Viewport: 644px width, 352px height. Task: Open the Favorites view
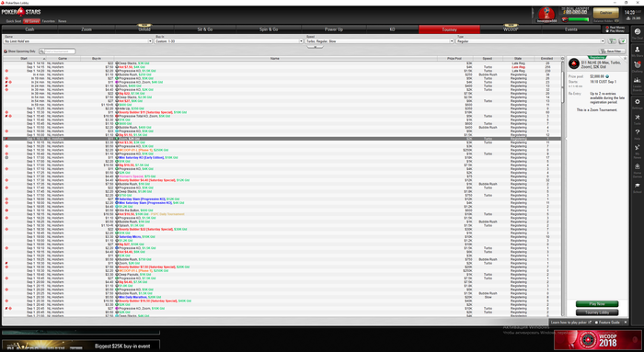49,21
